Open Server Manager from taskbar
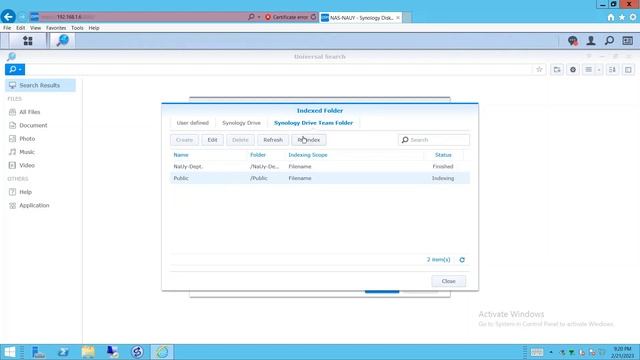The image size is (640, 360). (x=38, y=352)
